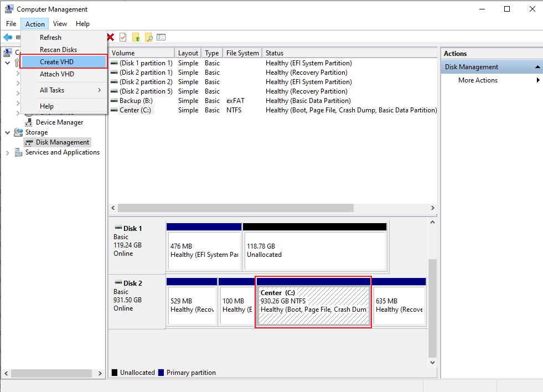
Task: Click the checkmark document toolbar icon
Action: pyautogui.click(x=123, y=37)
